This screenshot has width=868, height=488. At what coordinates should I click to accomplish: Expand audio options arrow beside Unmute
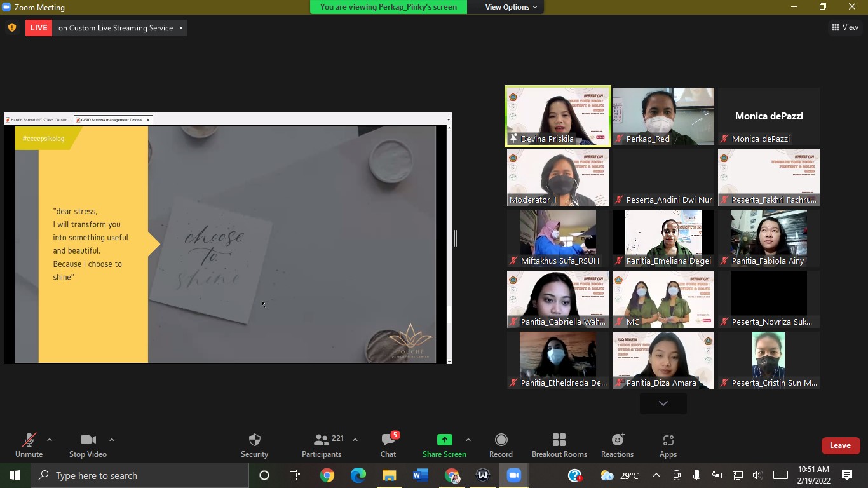pos(50,440)
